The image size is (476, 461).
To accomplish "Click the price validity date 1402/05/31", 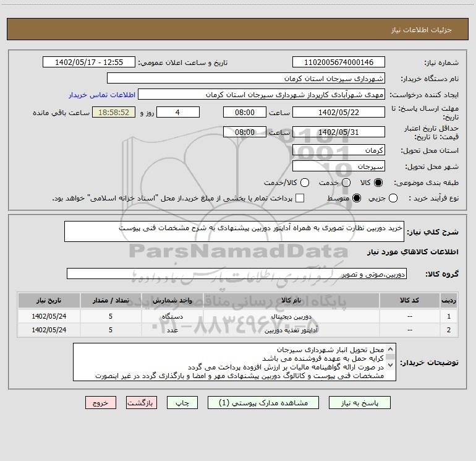I will (x=339, y=132).
